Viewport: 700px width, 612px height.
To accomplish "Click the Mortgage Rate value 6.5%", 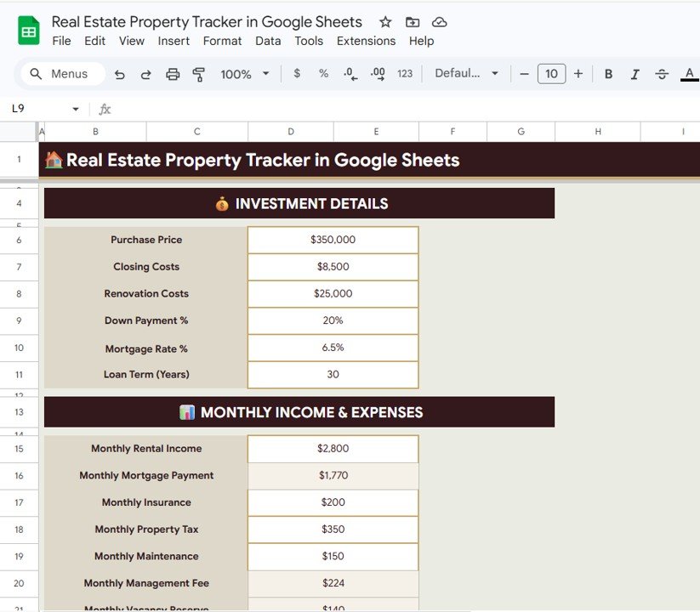I will coord(333,348).
